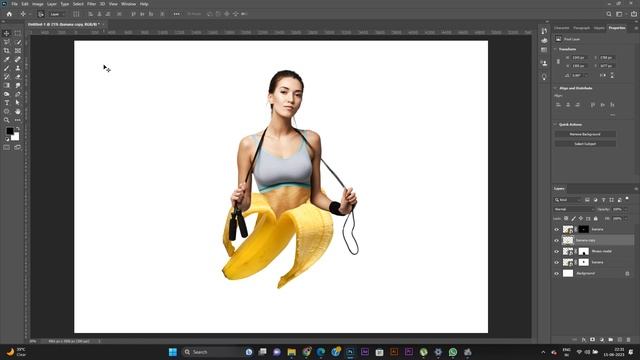Switch to the Paragraph tab
This screenshot has height=360, width=640.
click(582, 28)
